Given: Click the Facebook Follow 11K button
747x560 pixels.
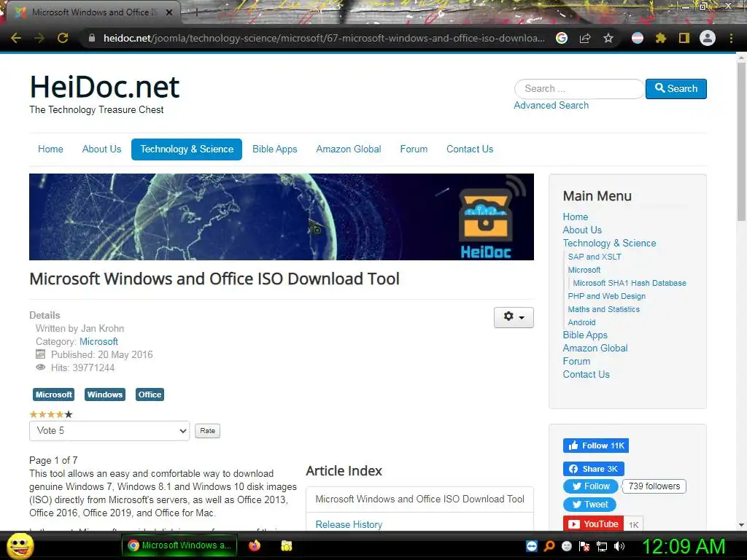Looking at the screenshot, I should (596, 446).
